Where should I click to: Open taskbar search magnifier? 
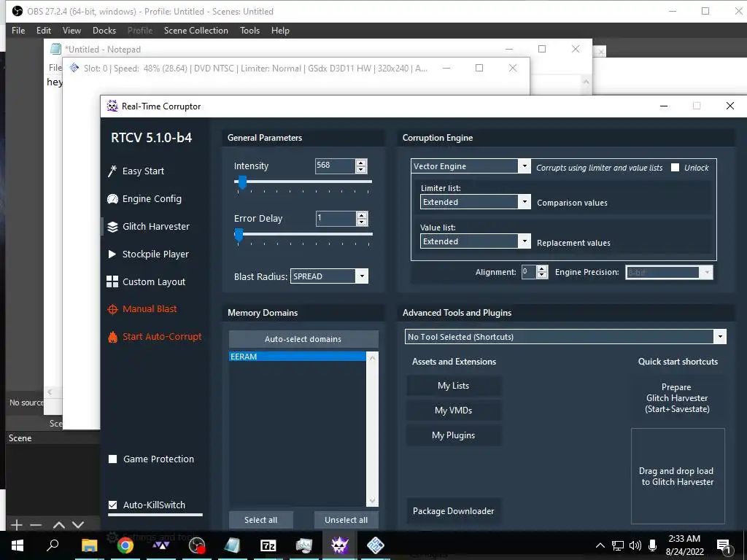tap(53, 545)
